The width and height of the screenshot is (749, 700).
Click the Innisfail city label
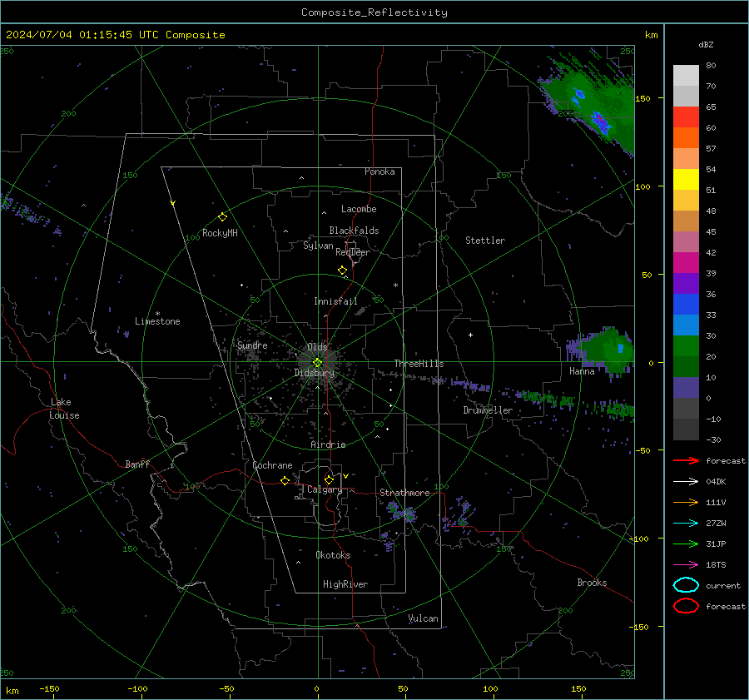[335, 301]
